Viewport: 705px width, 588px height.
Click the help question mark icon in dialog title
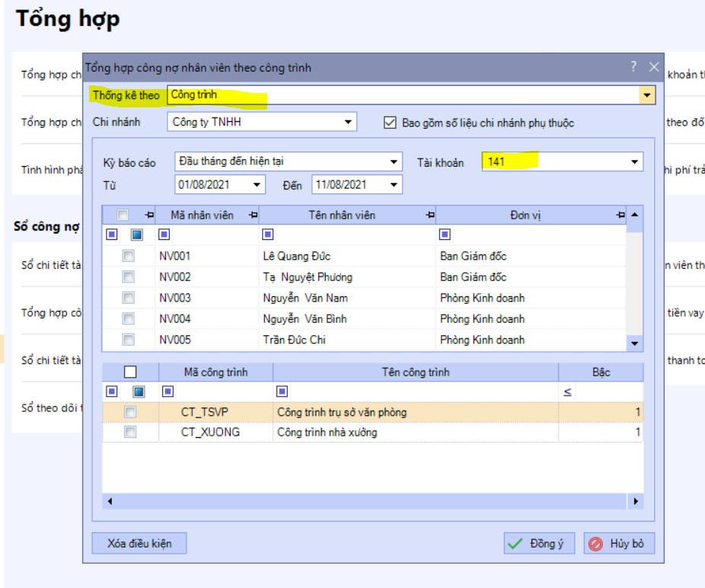coord(633,66)
